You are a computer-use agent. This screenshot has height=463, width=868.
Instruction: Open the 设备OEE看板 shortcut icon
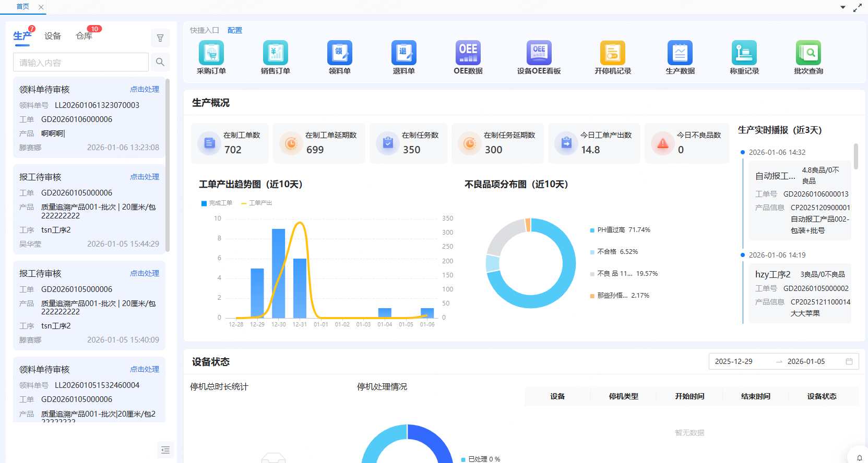coord(539,53)
